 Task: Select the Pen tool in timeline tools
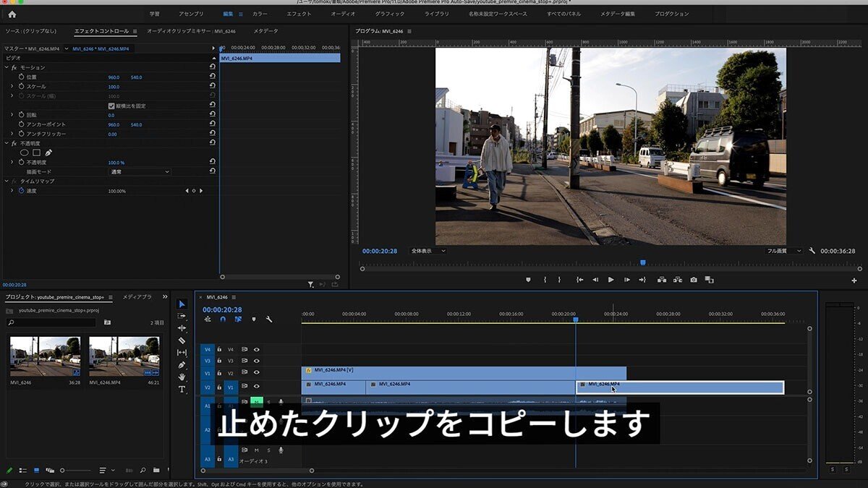pos(182,365)
